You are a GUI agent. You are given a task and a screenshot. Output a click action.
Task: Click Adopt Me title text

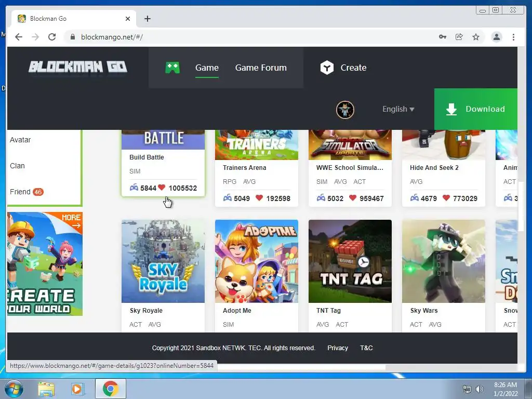[x=237, y=311]
